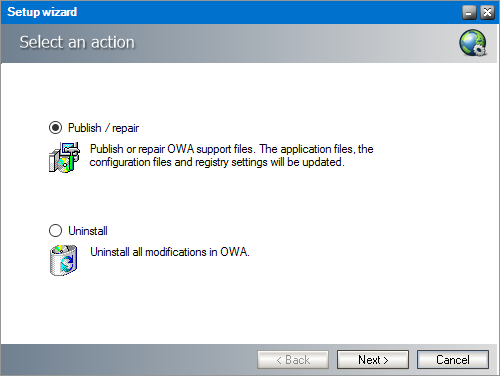Viewport: 500px width, 376px height.
Task: Select the Publish / repair radio button
Action: [x=55, y=128]
